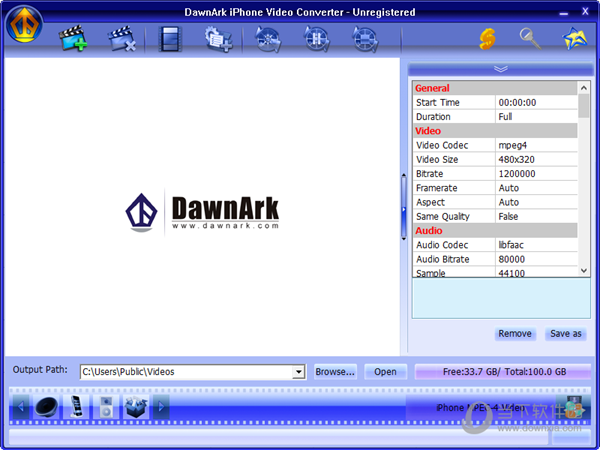Screen dimensions: 600x450
Task: Click the key Register icon
Action: click(x=530, y=38)
